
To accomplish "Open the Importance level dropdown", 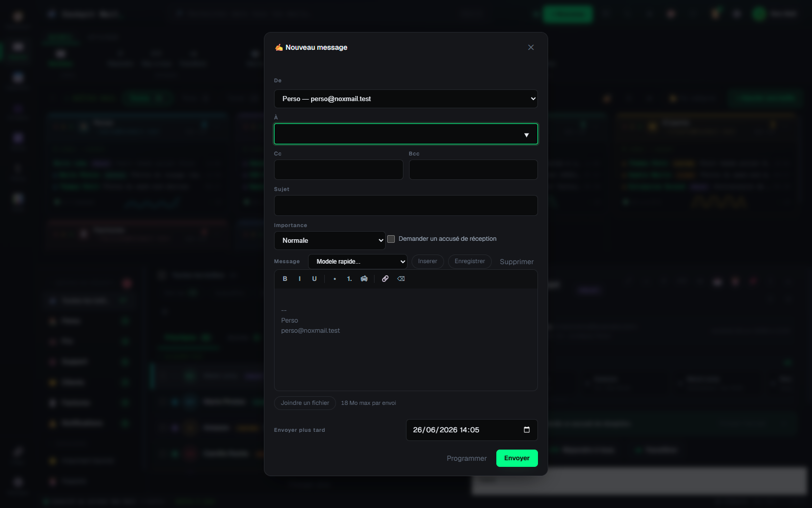I will [x=330, y=241].
